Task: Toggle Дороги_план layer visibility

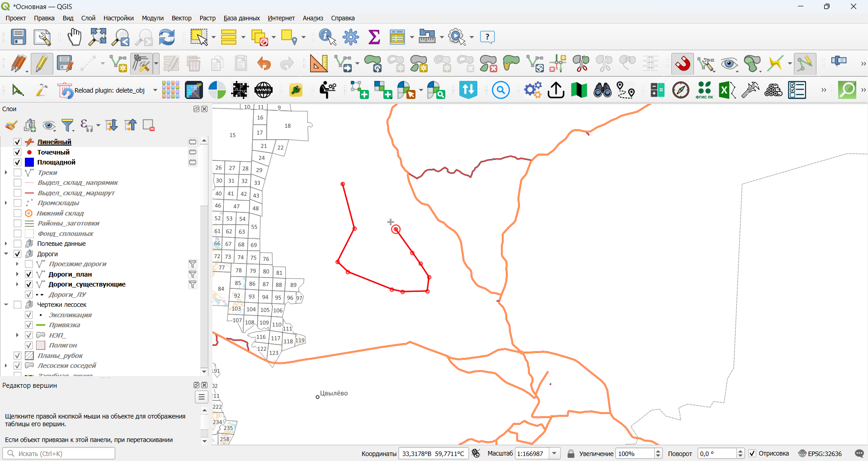Action: [x=28, y=274]
